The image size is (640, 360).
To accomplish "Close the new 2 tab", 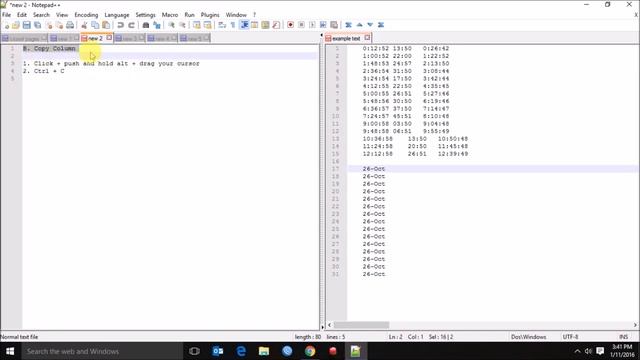I will click(x=109, y=38).
